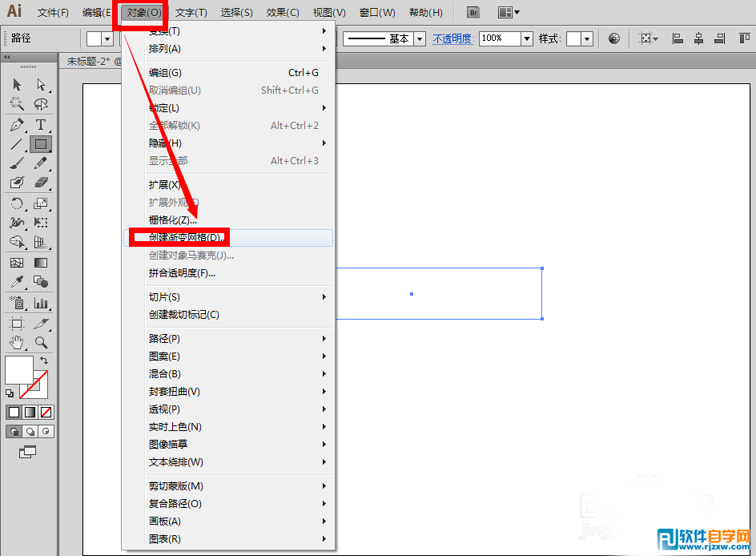Select the Rotate tool
The height and width of the screenshot is (556, 756).
pos(17,203)
